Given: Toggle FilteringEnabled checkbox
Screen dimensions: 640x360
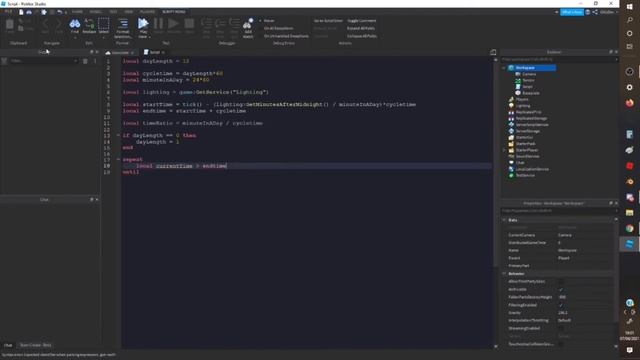Looking at the screenshot, I should tap(561, 305).
